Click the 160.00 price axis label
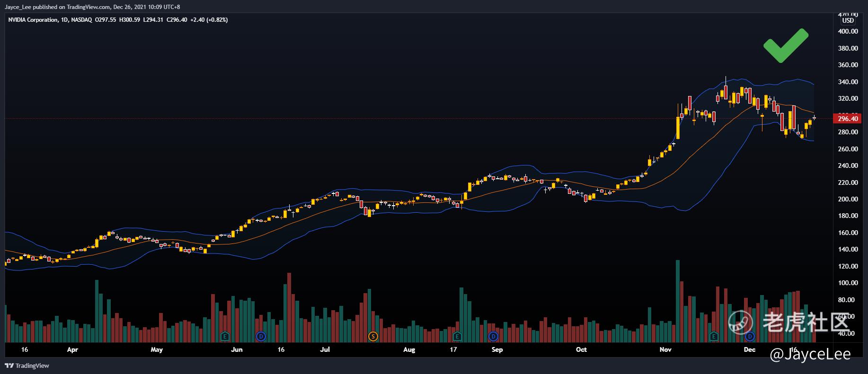The width and height of the screenshot is (868, 374). [848, 233]
